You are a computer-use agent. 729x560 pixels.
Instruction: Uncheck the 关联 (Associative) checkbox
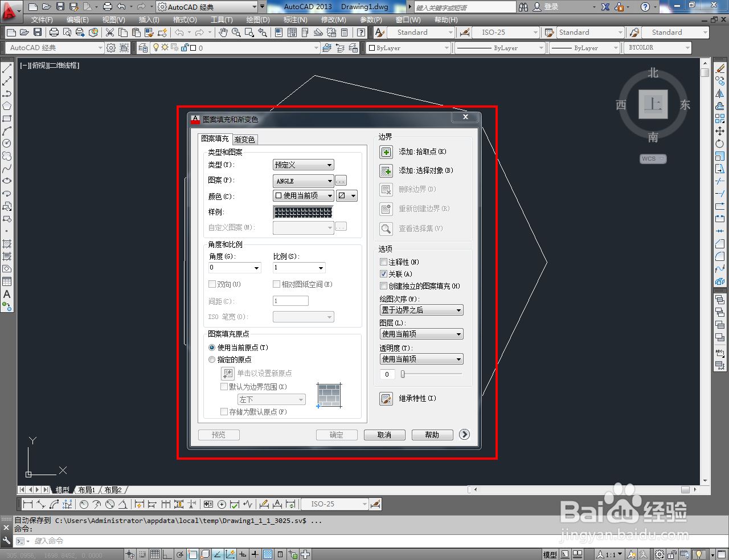[383, 274]
